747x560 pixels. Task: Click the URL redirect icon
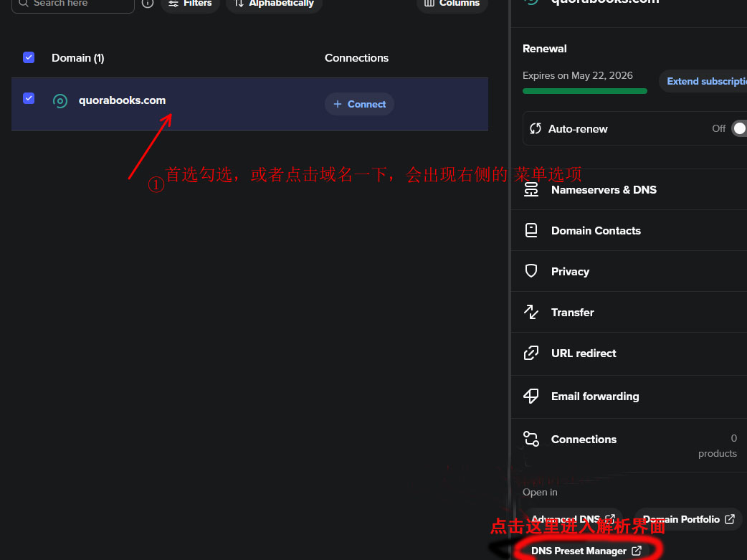tap(531, 353)
